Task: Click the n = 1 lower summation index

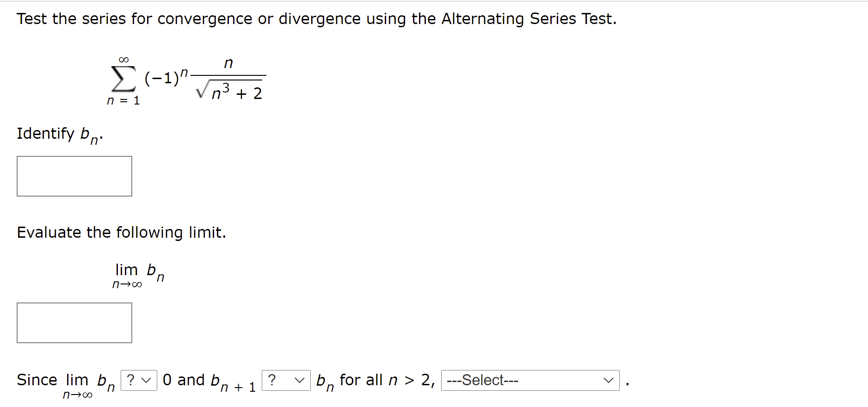Action: (x=123, y=100)
